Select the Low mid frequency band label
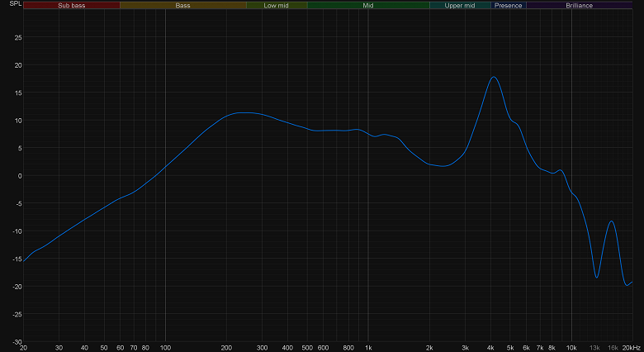 [277, 5]
